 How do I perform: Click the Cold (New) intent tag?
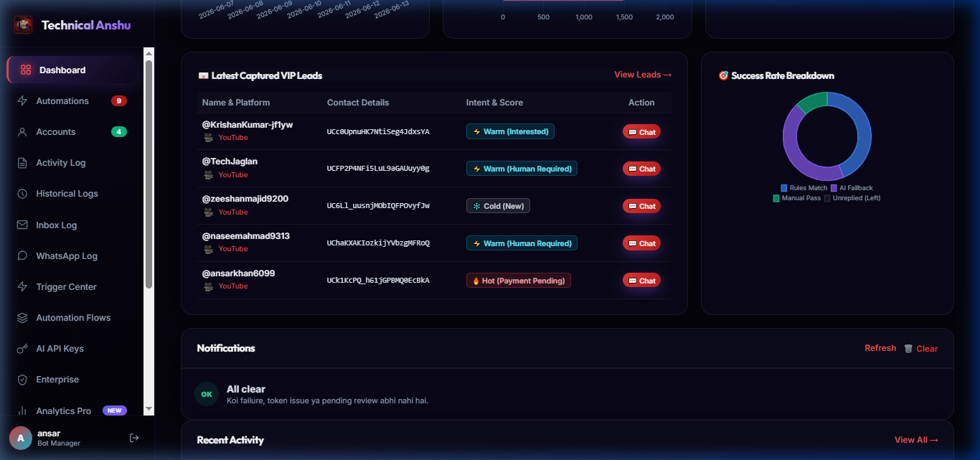click(x=498, y=206)
